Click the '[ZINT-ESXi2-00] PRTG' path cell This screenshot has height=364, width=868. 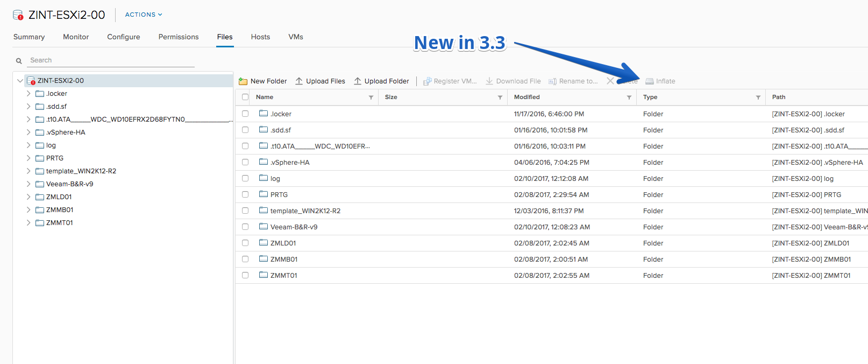click(x=807, y=195)
